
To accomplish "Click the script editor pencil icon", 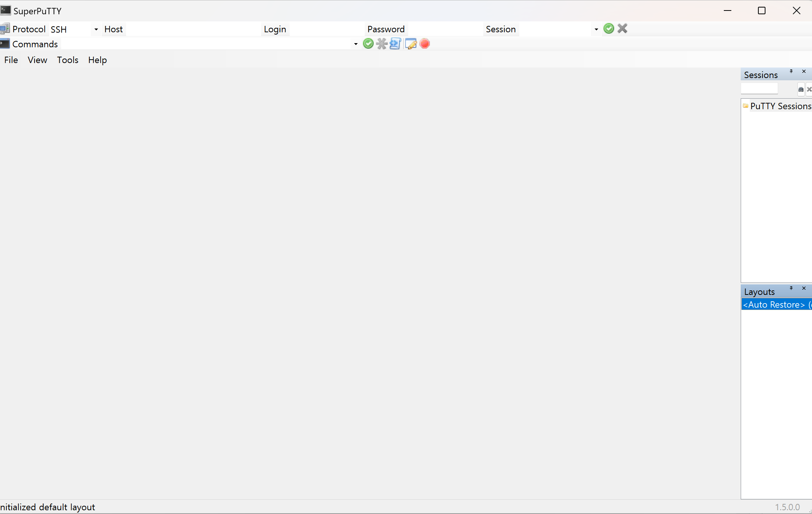I will pyautogui.click(x=411, y=44).
